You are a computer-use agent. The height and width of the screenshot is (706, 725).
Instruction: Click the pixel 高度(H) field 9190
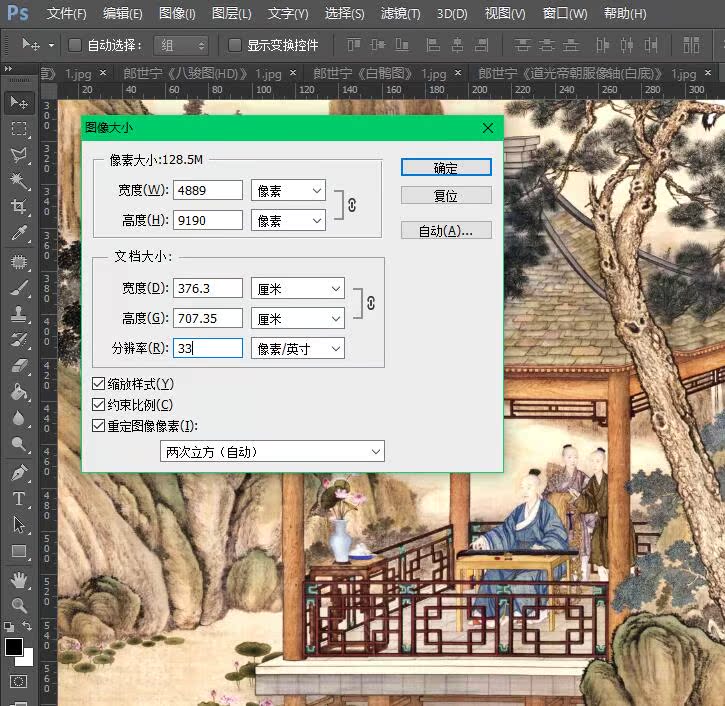tap(208, 220)
